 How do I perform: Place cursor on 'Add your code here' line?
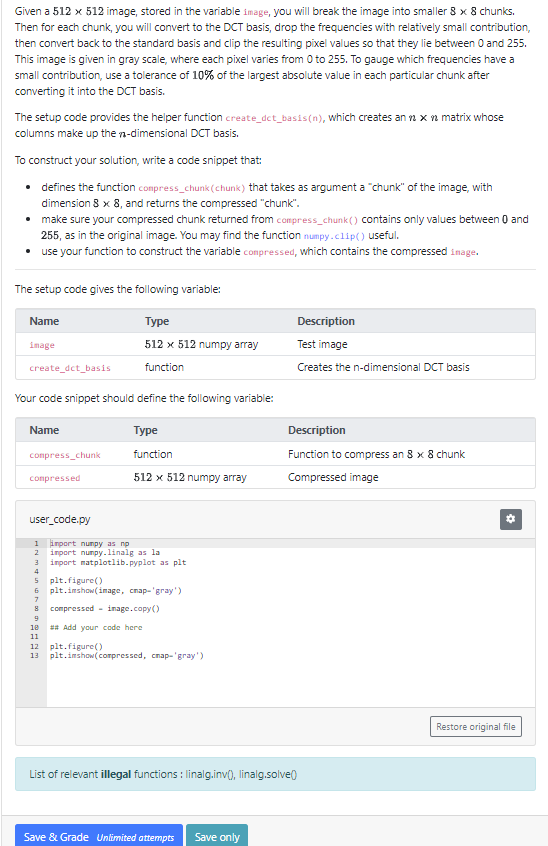tap(96, 627)
